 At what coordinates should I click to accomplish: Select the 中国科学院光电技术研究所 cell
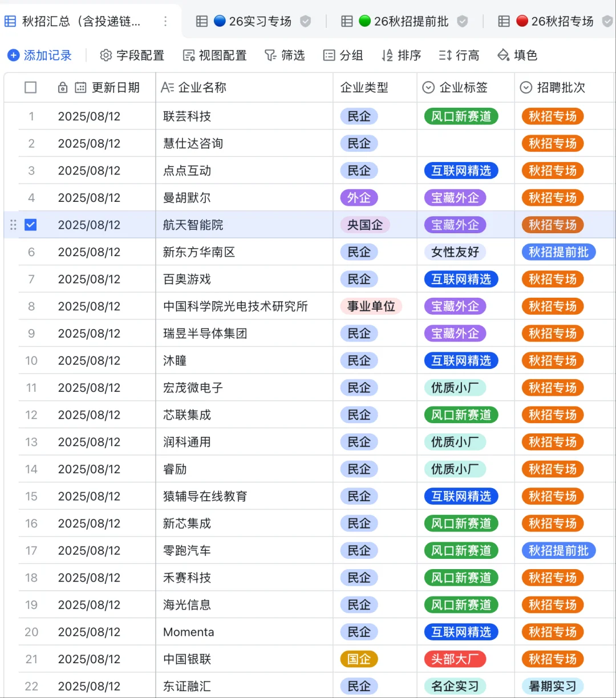point(244,306)
